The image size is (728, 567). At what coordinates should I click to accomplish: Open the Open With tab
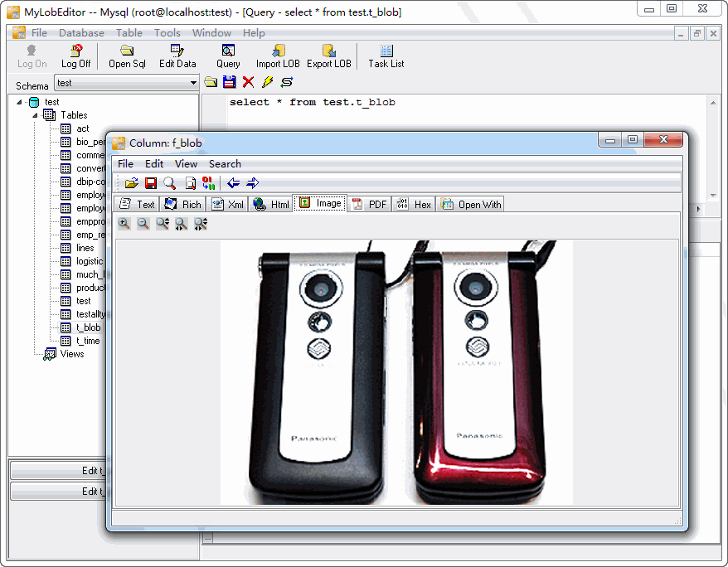click(x=470, y=204)
